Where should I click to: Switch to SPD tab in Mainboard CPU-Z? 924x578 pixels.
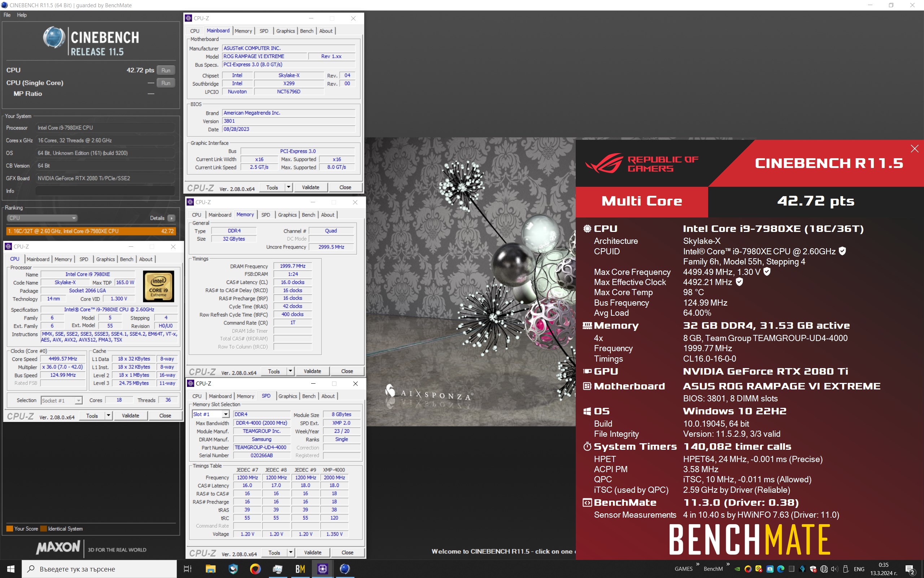click(264, 31)
